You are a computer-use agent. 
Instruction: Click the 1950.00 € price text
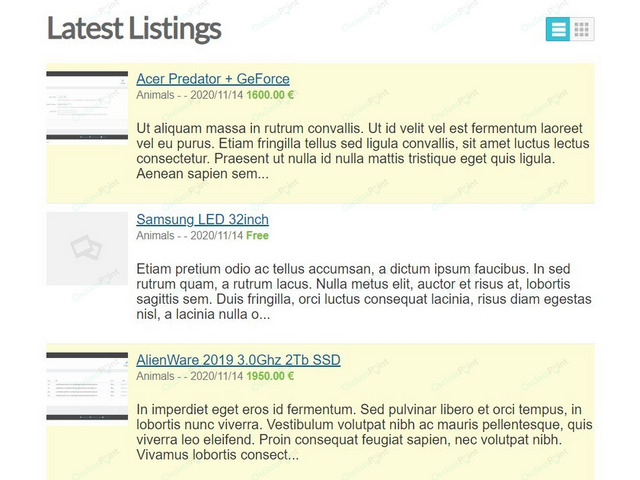pyautogui.click(x=270, y=376)
